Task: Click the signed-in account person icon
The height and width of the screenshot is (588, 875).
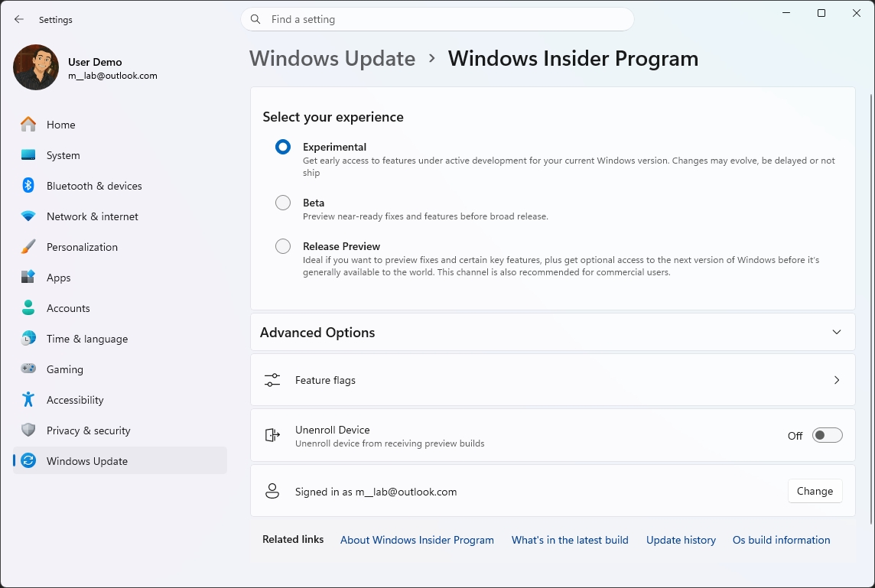Action: pyautogui.click(x=272, y=491)
